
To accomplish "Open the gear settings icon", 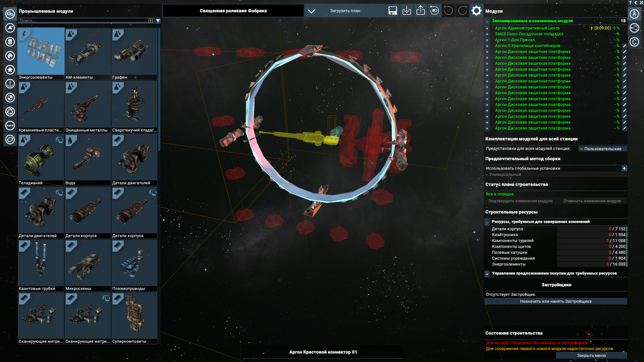I will (x=476, y=11).
